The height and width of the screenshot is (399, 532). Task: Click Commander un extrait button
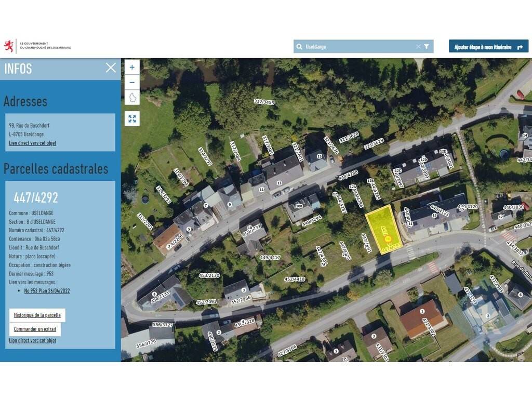point(35,329)
